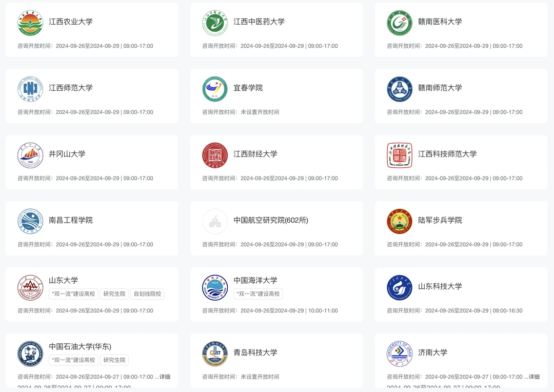Click the 济南大学 logo
Screen dimensions: 554x392
click(x=400, y=354)
